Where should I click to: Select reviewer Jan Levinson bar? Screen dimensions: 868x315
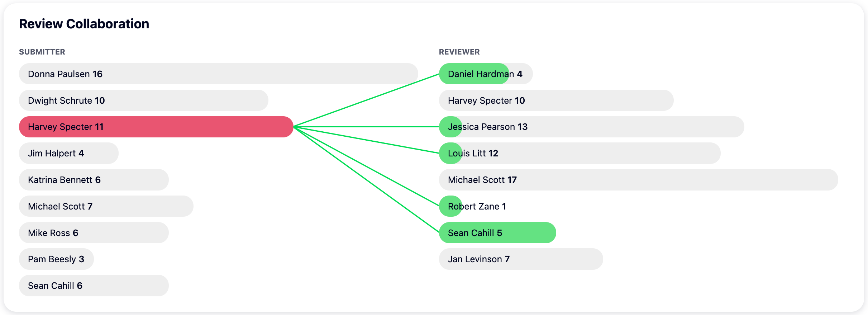pyautogui.click(x=521, y=259)
